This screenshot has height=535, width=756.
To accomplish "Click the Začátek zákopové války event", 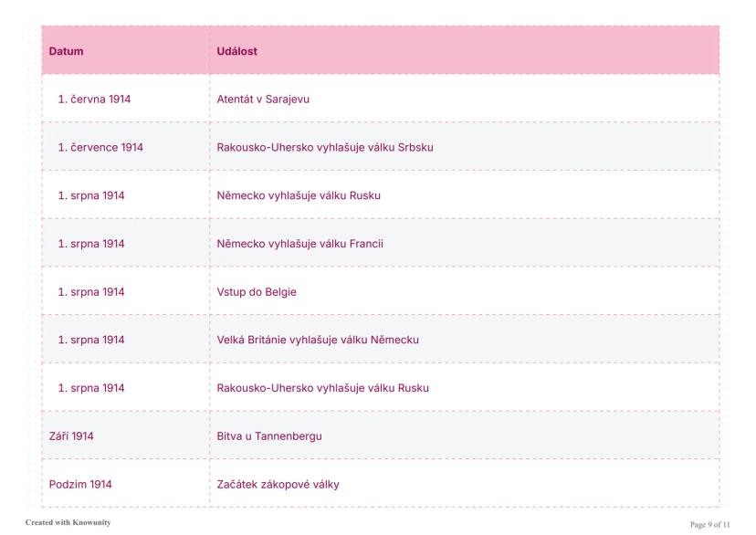I will pyautogui.click(x=278, y=485).
